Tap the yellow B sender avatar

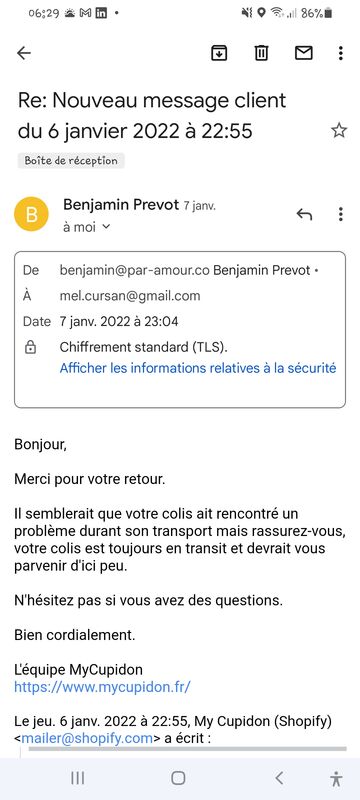pyautogui.click(x=32, y=215)
